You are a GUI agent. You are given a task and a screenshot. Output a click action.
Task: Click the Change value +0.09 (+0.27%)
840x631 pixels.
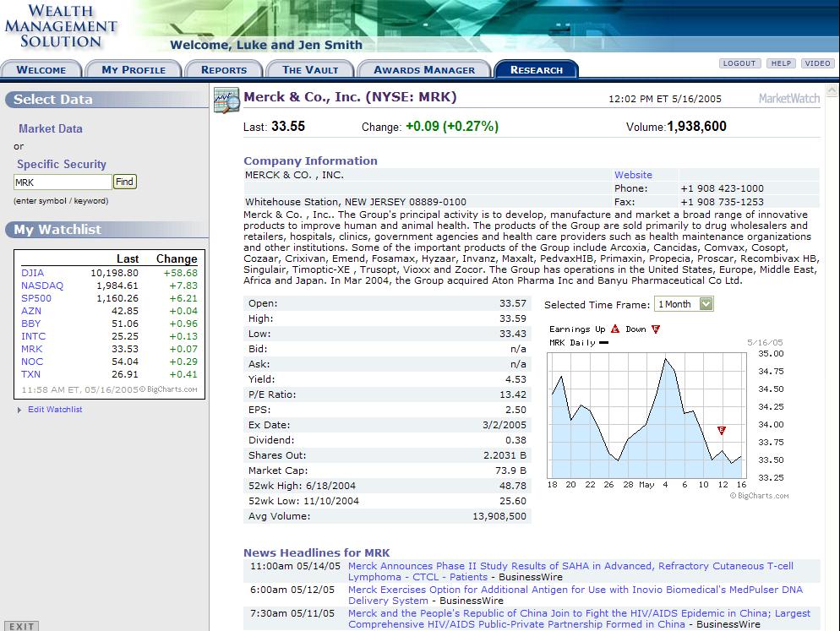click(452, 127)
